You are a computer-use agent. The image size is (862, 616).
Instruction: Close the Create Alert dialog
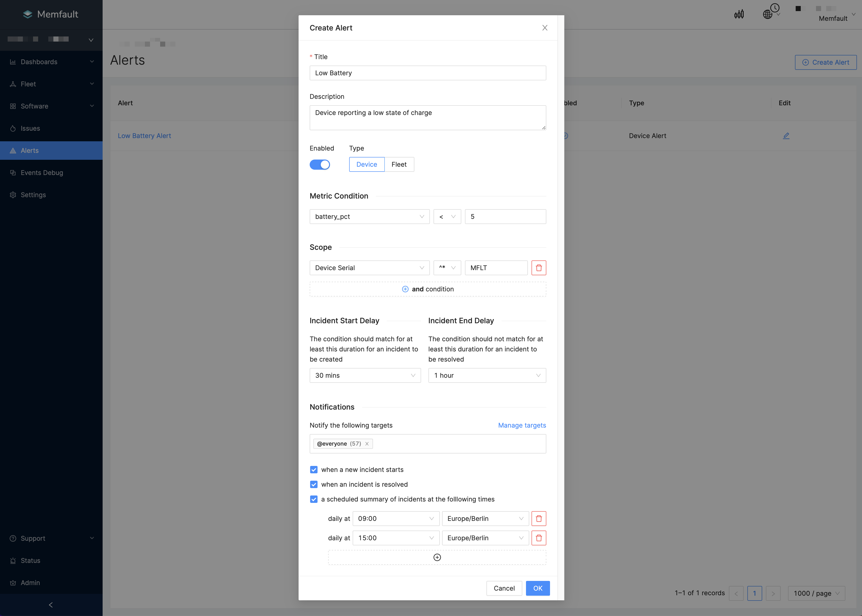coord(545,28)
